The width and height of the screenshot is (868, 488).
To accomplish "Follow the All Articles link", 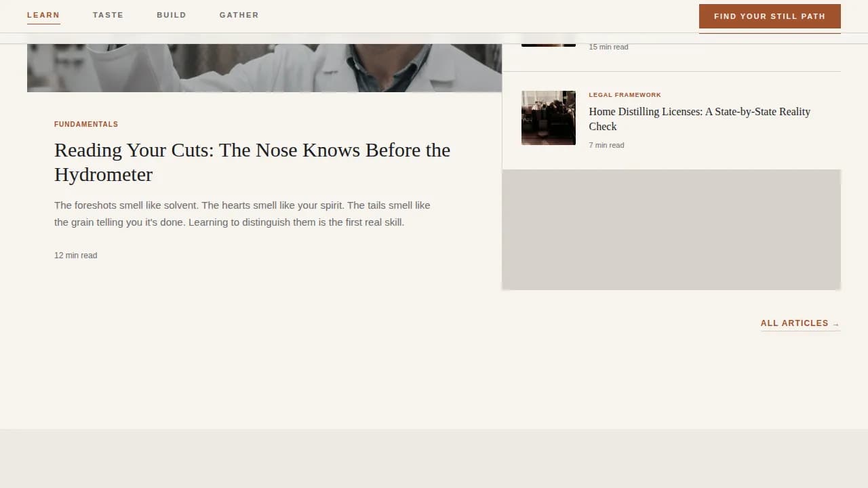I will [800, 323].
